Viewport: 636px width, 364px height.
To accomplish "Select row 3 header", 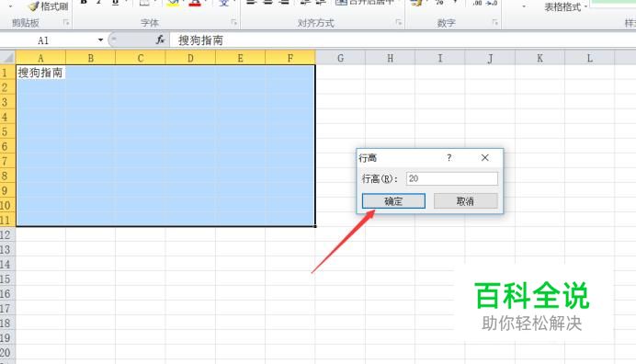I will [x=7, y=102].
